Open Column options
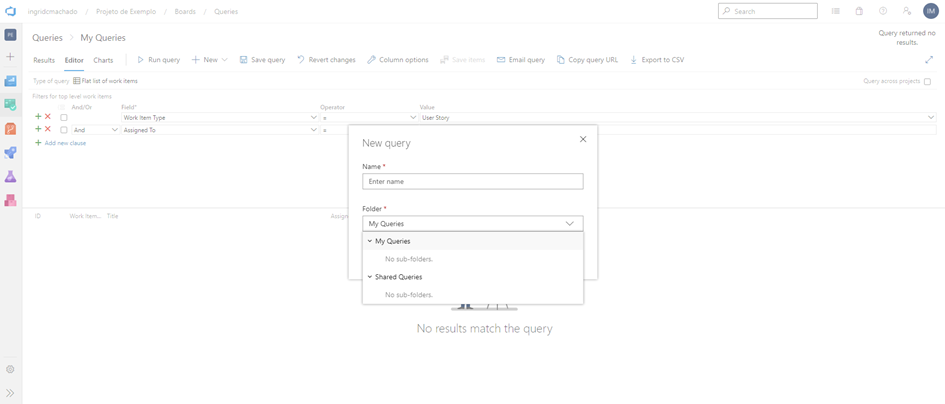 coord(398,60)
